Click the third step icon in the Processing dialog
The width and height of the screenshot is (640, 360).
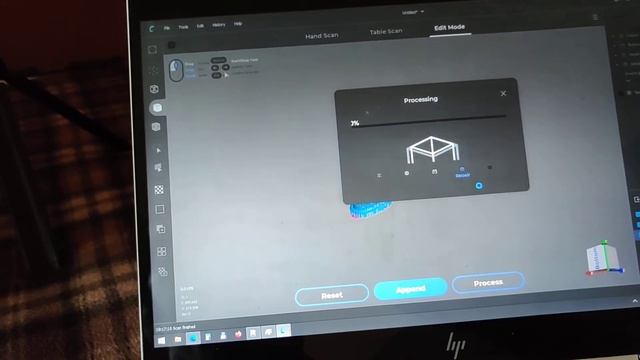click(x=434, y=172)
